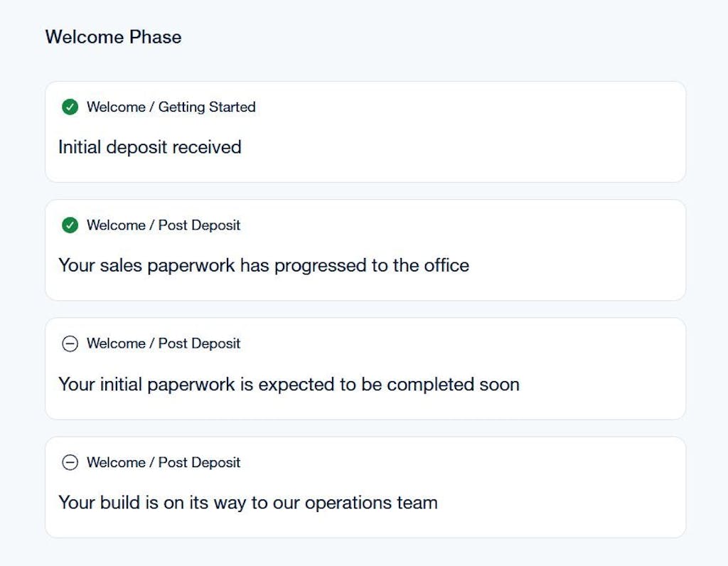The width and height of the screenshot is (728, 566).
Task: Click the pending circle icon on build milestone
Action: 70,462
